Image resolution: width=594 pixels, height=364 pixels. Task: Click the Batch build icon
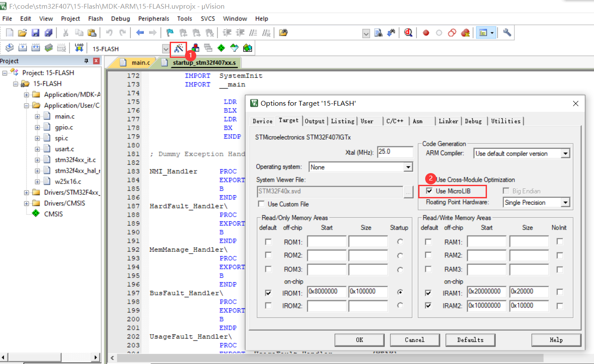pyautogui.click(x=49, y=48)
